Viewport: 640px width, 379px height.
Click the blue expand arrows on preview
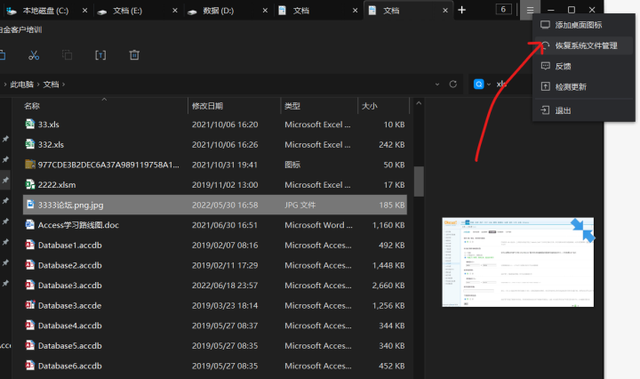[x=583, y=230]
